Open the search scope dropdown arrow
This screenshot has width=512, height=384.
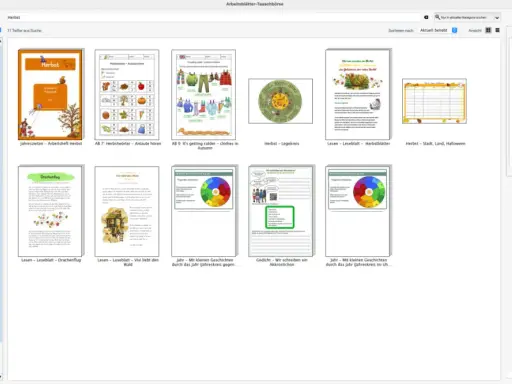pos(497,17)
